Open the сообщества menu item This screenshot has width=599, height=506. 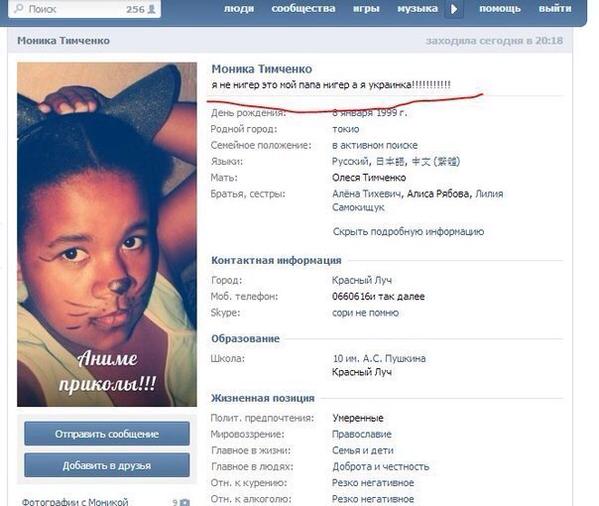[x=303, y=8]
